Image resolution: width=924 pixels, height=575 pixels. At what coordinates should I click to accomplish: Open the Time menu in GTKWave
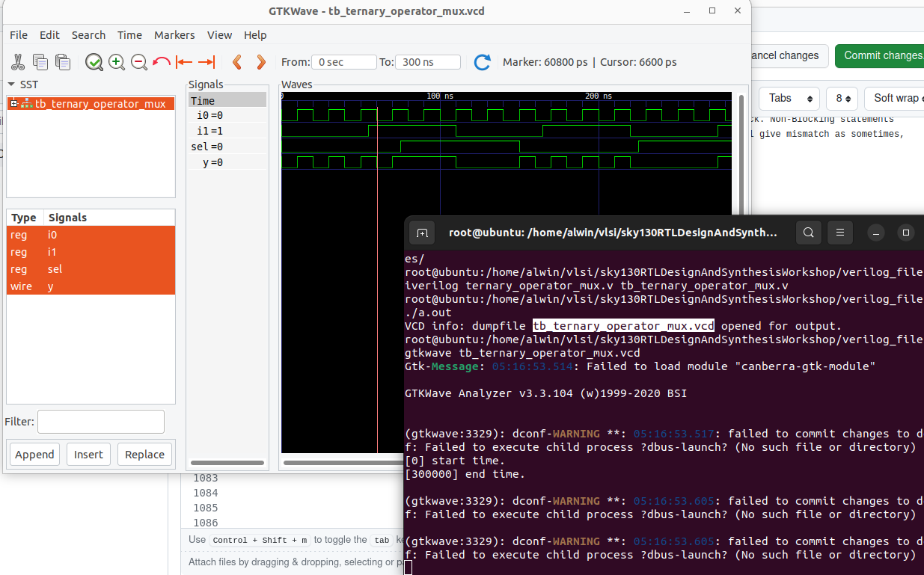pos(129,34)
